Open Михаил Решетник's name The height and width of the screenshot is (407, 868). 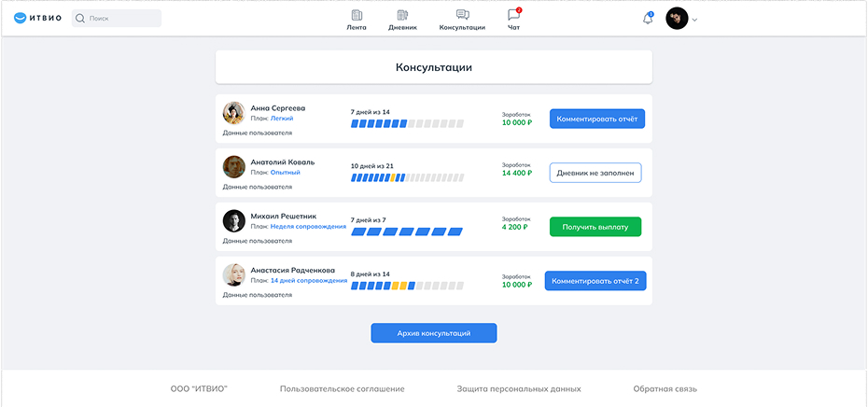284,216
